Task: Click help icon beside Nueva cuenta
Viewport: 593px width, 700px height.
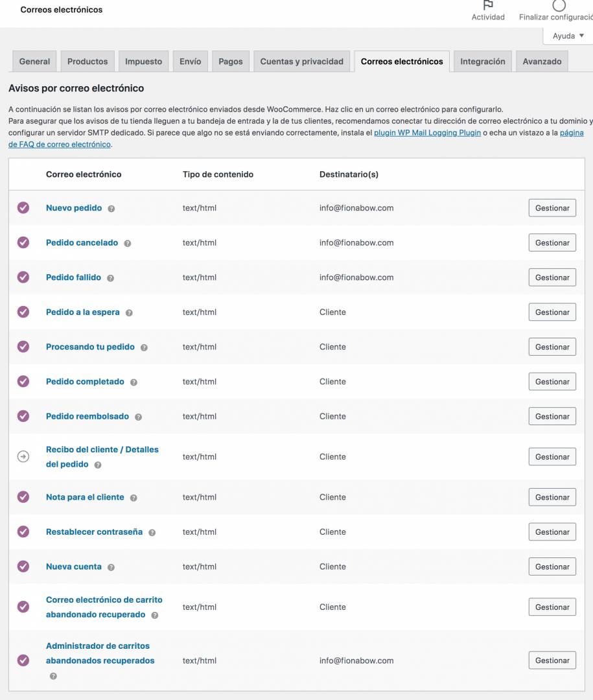Action: [x=111, y=567]
